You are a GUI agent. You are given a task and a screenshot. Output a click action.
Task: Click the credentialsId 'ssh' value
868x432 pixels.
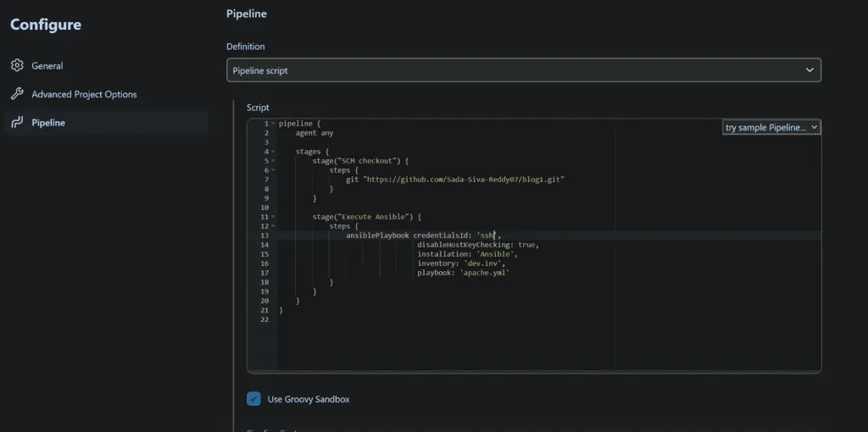(x=487, y=235)
